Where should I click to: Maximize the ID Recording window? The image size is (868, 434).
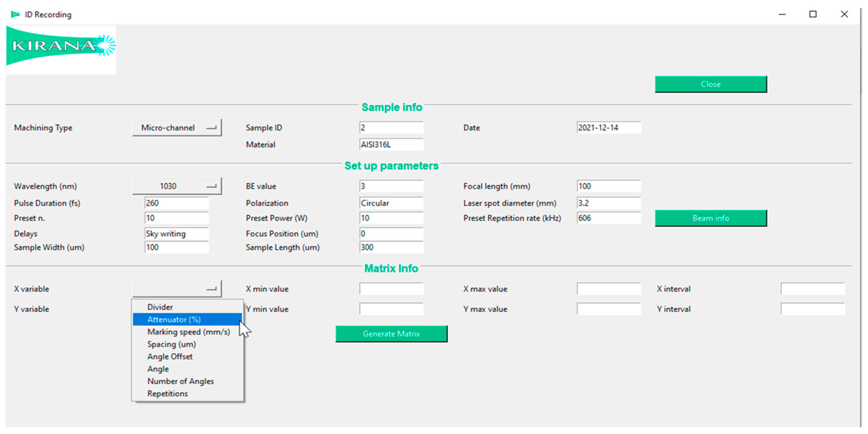pos(813,14)
